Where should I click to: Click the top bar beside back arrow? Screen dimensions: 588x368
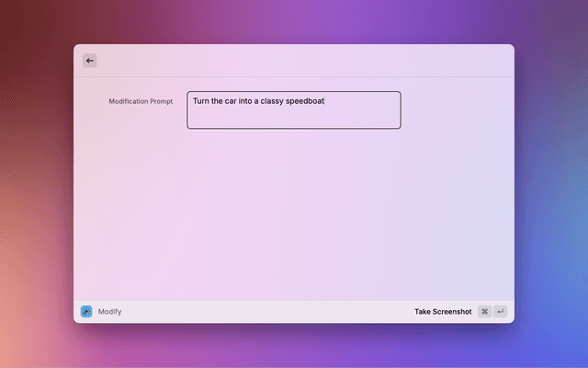294,61
